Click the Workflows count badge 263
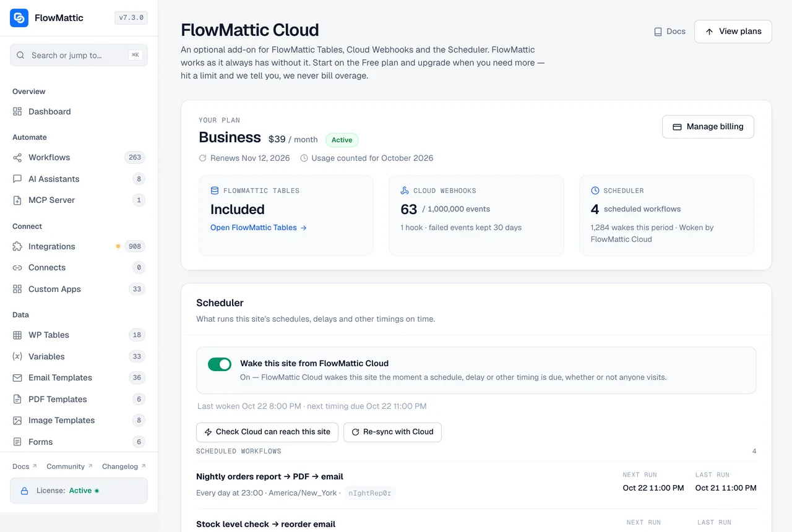This screenshot has width=792, height=532. [135, 158]
